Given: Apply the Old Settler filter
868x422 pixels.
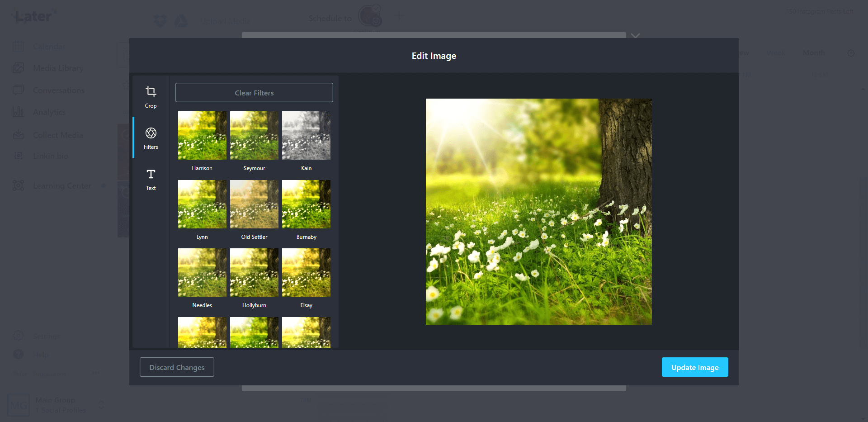Looking at the screenshot, I should [x=254, y=204].
